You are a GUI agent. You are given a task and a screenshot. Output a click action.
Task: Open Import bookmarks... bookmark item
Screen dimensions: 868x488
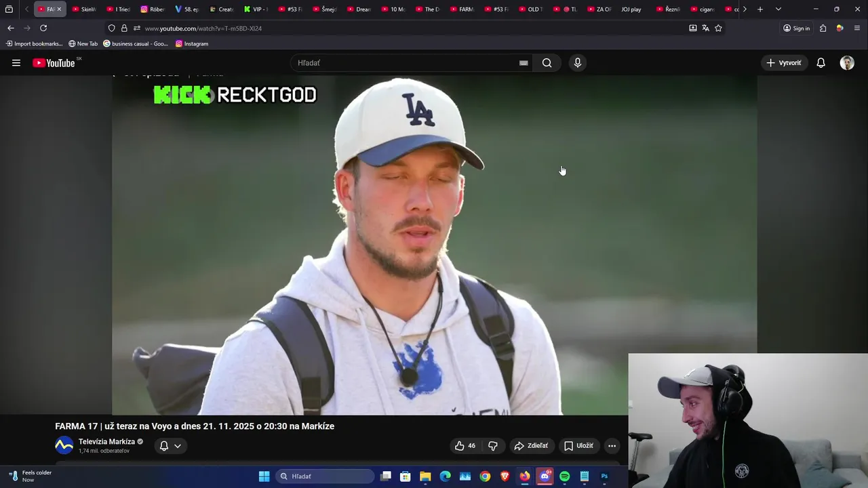34,43
